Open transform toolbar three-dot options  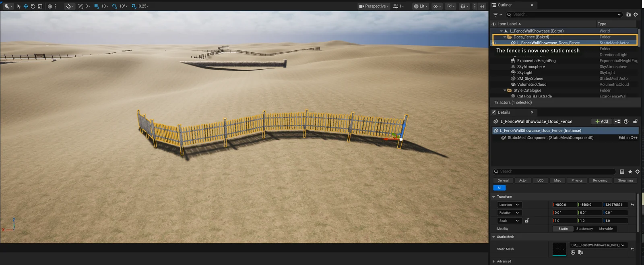56,6
